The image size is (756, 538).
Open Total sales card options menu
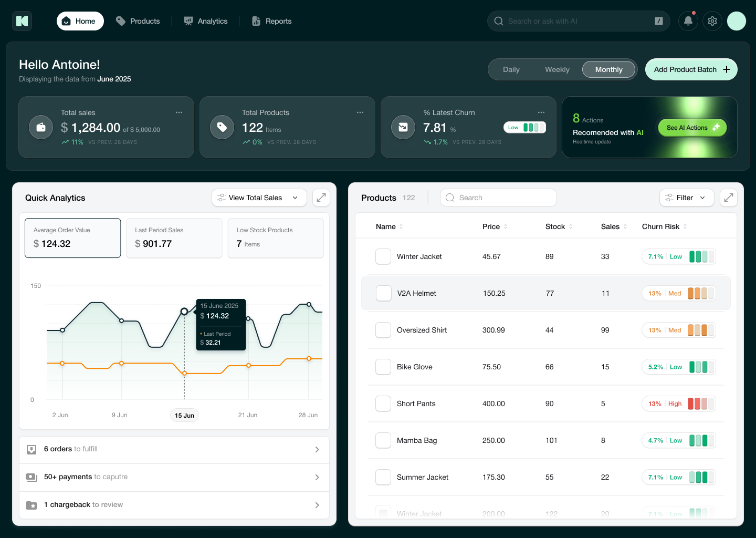click(179, 112)
